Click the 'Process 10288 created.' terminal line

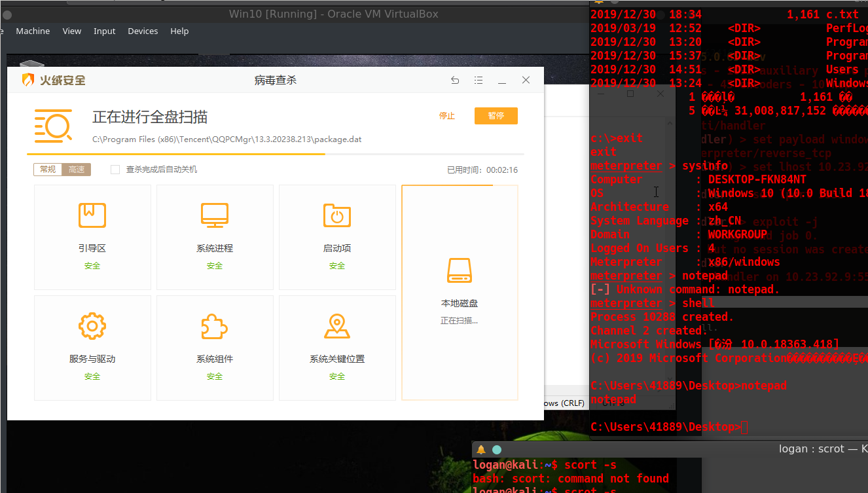(x=662, y=317)
